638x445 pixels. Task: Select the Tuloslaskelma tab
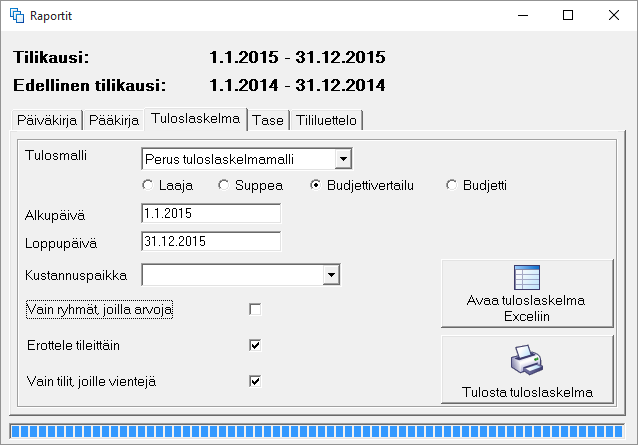tap(196, 119)
